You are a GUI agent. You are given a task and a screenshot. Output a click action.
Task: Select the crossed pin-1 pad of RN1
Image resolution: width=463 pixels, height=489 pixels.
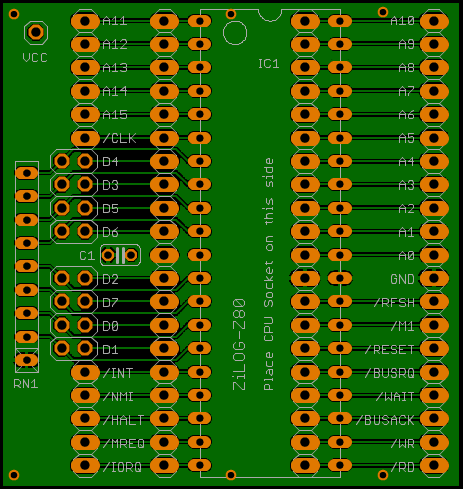tap(27, 360)
